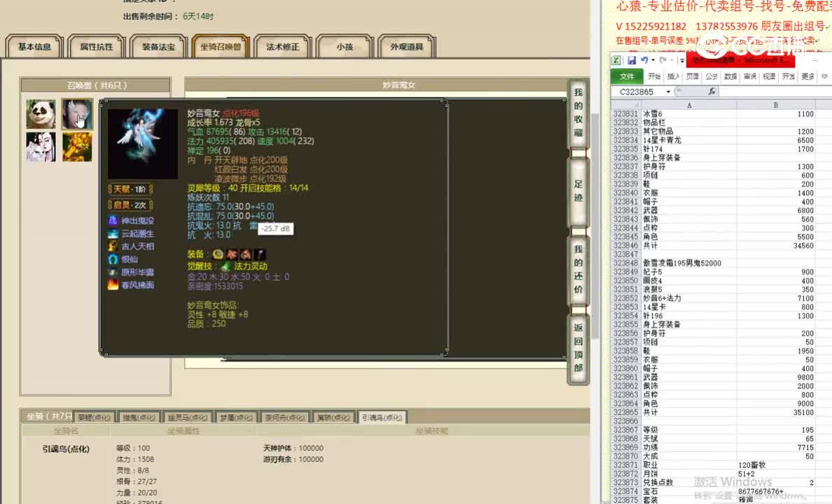
Task: Click the Excel formula bar input
Action: [775, 92]
